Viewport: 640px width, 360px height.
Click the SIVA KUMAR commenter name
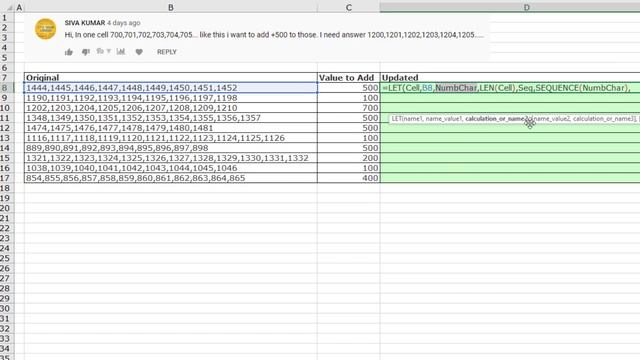[84, 23]
